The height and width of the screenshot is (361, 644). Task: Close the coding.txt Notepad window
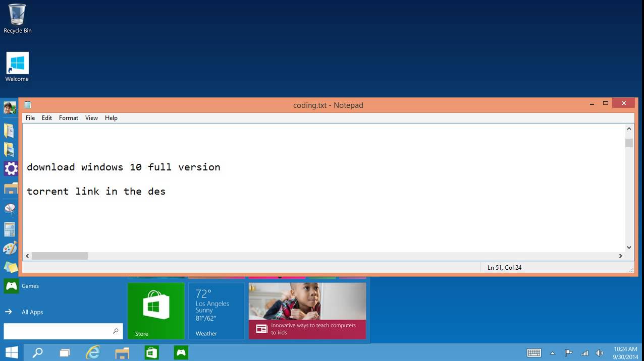pyautogui.click(x=624, y=103)
